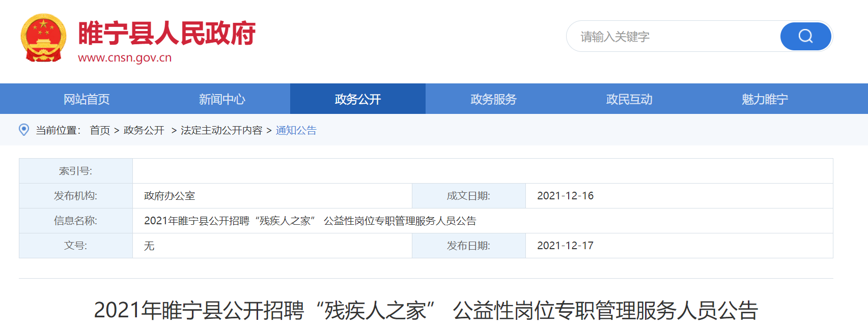Image resolution: width=868 pixels, height=328 pixels.
Task: Click the 政务公开 breadcrumb link
Action: [144, 131]
